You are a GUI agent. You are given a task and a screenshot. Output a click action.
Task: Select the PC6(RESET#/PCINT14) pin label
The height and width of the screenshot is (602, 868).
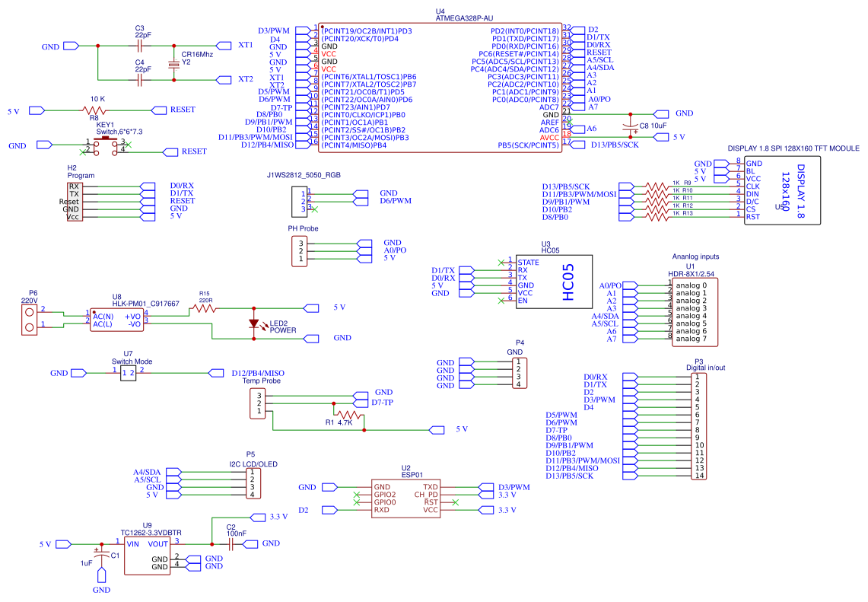(519, 54)
